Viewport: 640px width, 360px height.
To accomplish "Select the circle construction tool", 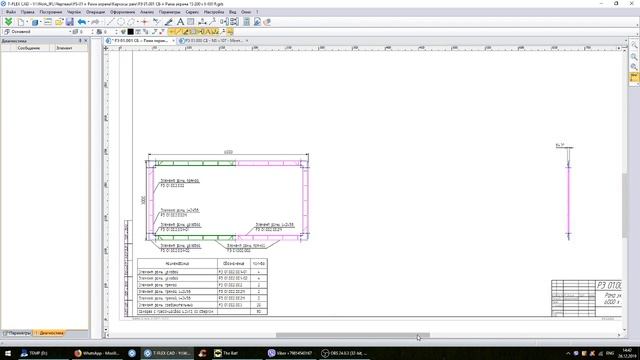I will coord(121,22).
